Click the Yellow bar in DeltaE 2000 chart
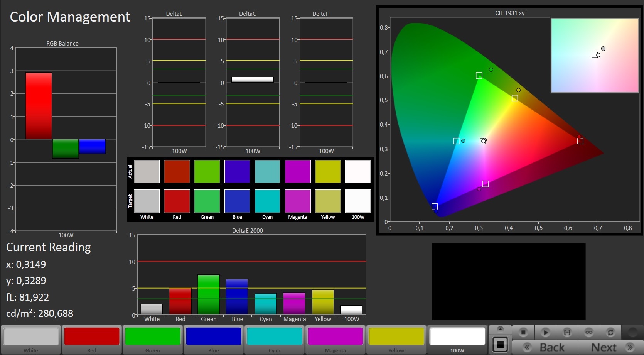This screenshot has height=355, width=644. tap(323, 302)
